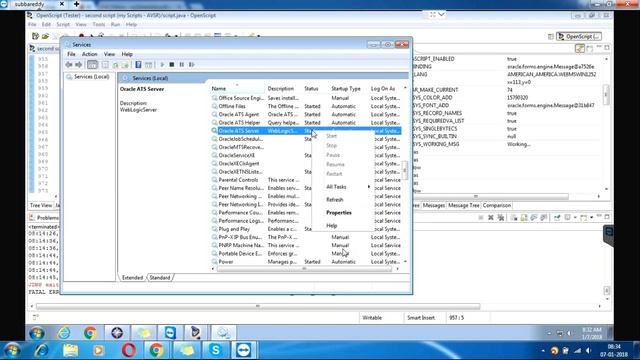The width and height of the screenshot is (640, 360).
Task: Open Skype from the local taskbar
Action: 216,350
